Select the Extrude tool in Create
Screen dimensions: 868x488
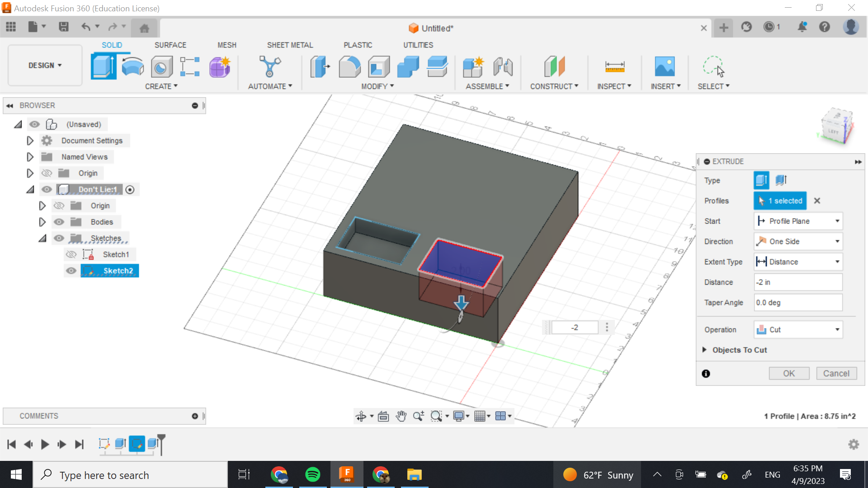coord(104,66)
